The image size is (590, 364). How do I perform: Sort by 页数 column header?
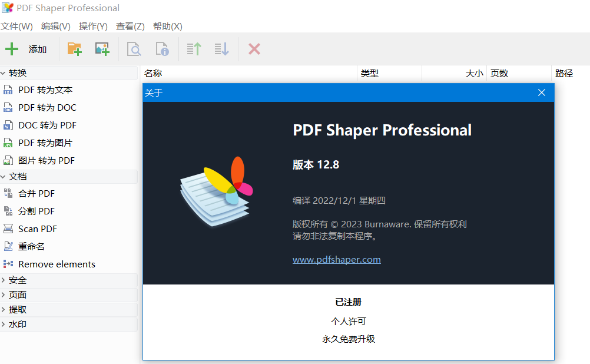tap(519, 74)
